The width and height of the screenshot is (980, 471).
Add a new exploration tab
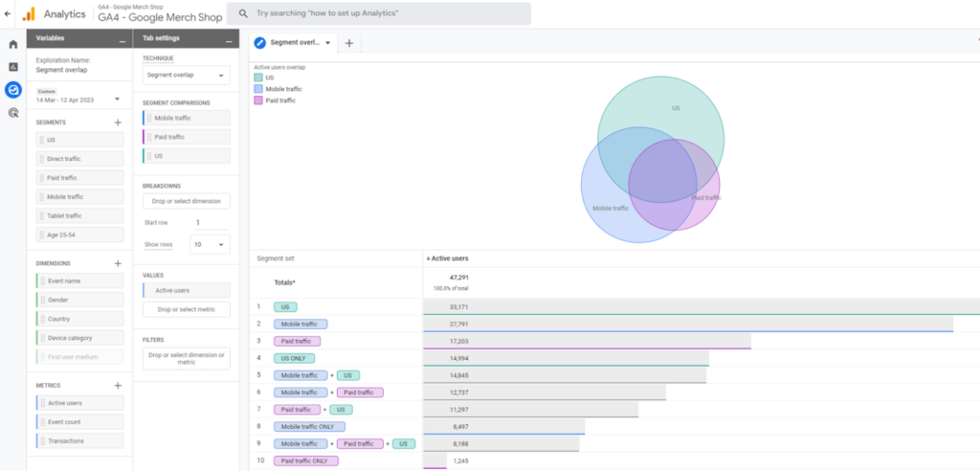click(349, 43)
